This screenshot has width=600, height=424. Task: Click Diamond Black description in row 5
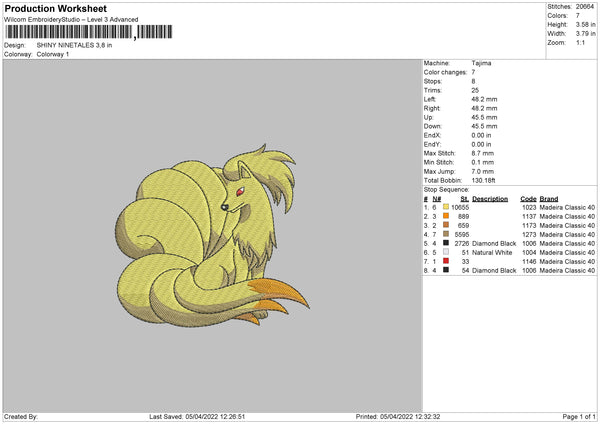click(494, 243)
